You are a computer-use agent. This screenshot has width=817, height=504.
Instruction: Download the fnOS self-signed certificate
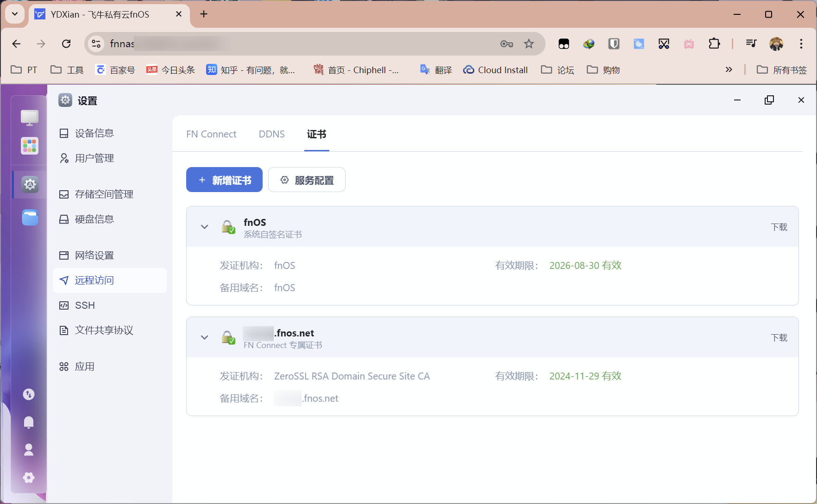(x=779, y=227)
